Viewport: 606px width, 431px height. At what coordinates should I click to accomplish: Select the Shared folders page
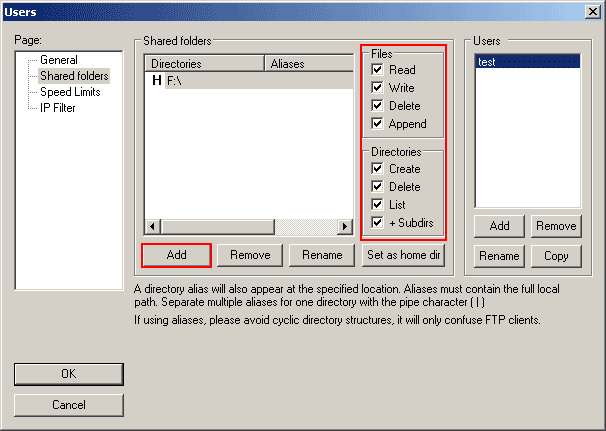(x=74, y=76)
